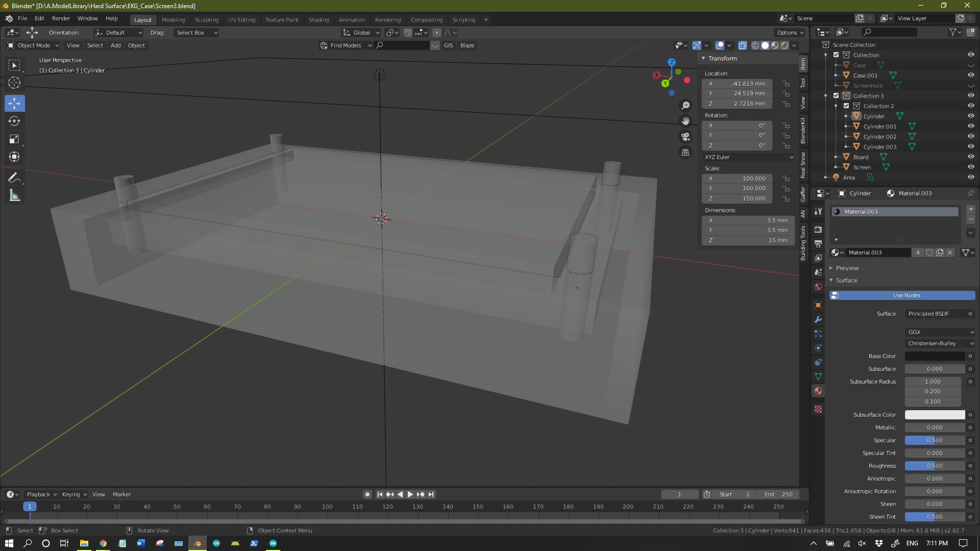Hide Cylinder.002 using its eye icon

(x=971, y=136)
